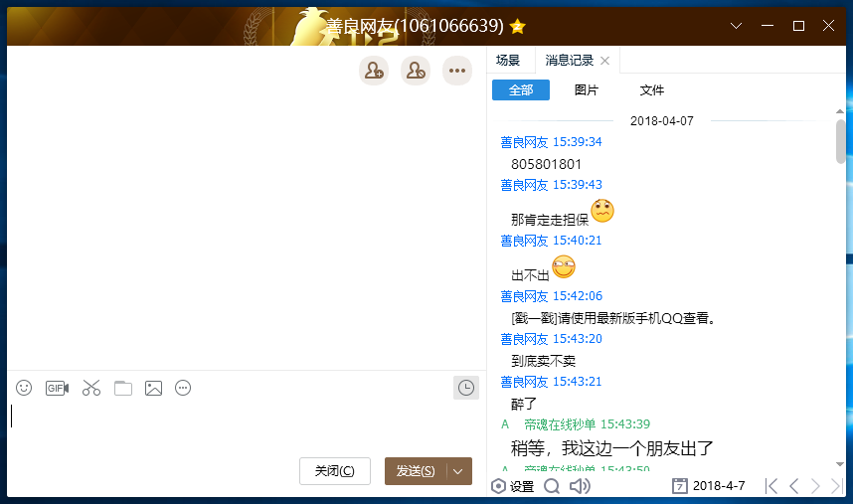Viewport: 853px width, 504px height.
Task: Jump to first page of records
Action: (771, 485)
